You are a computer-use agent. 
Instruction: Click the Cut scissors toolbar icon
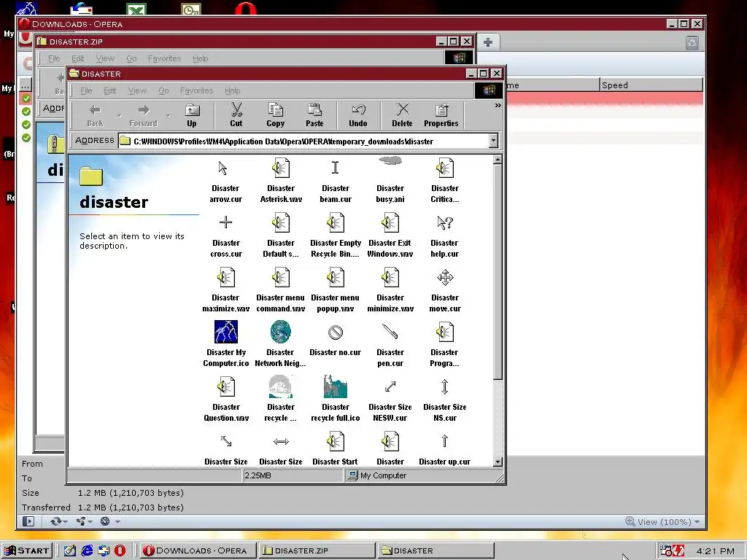click(236, 116)
